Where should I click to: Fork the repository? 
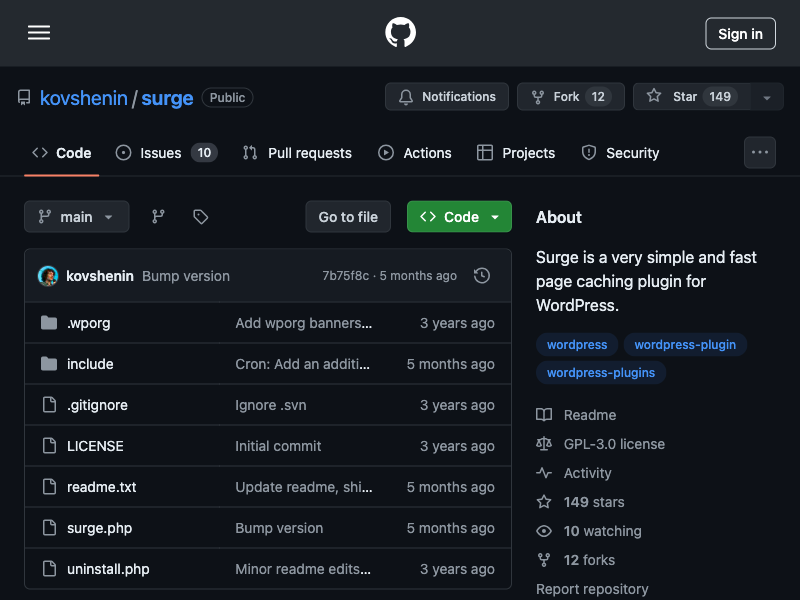571,96
